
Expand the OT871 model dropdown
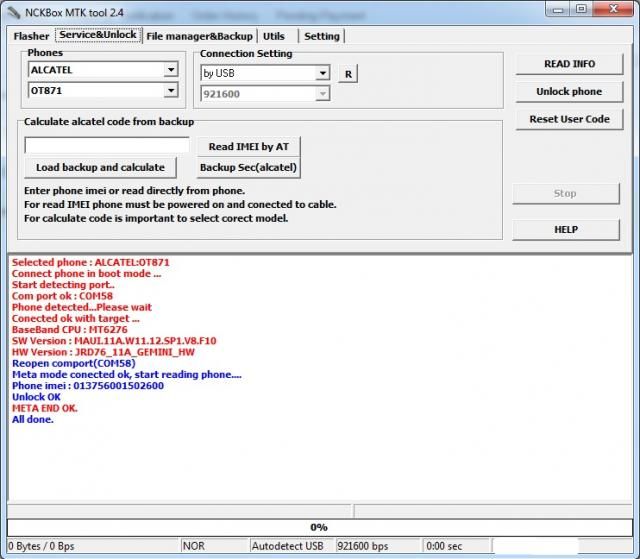170,92
